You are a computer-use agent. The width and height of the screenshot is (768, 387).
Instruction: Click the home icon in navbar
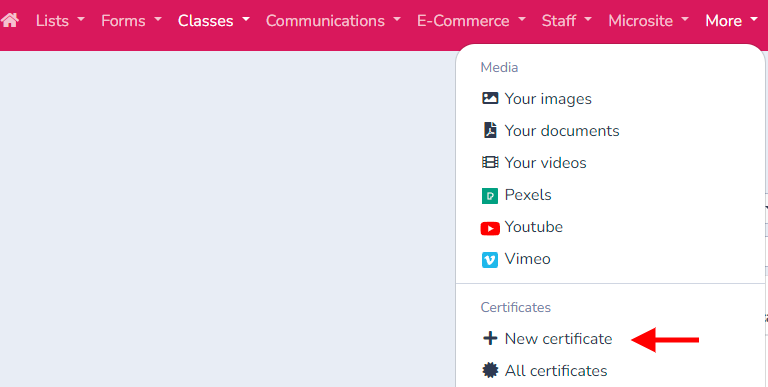(10, 21)
